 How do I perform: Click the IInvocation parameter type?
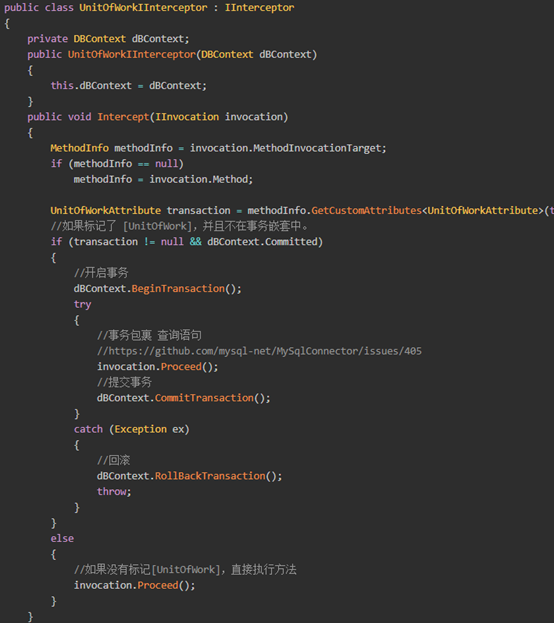point(187,117)
